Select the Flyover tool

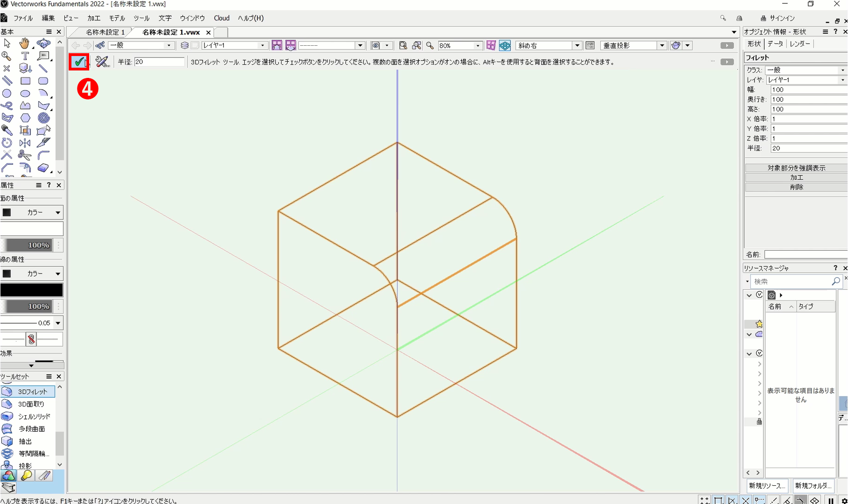(x=43, y=43)
